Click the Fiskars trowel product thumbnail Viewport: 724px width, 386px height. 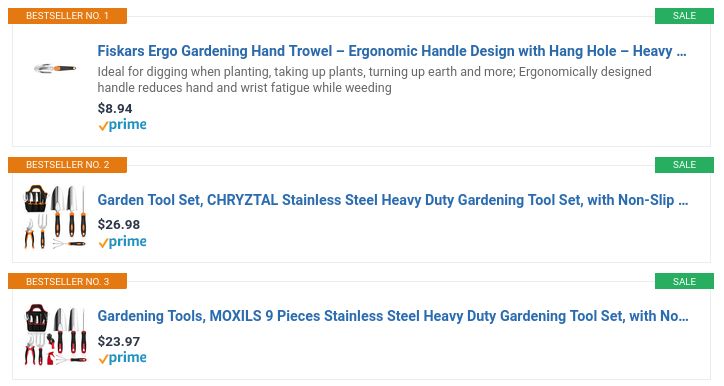pos(55,68)
